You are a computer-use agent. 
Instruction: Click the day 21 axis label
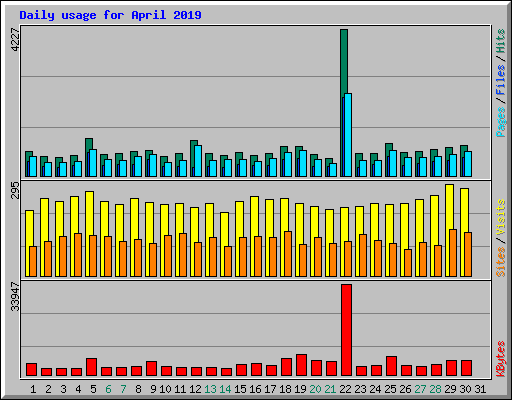click(x=330, y=389)
